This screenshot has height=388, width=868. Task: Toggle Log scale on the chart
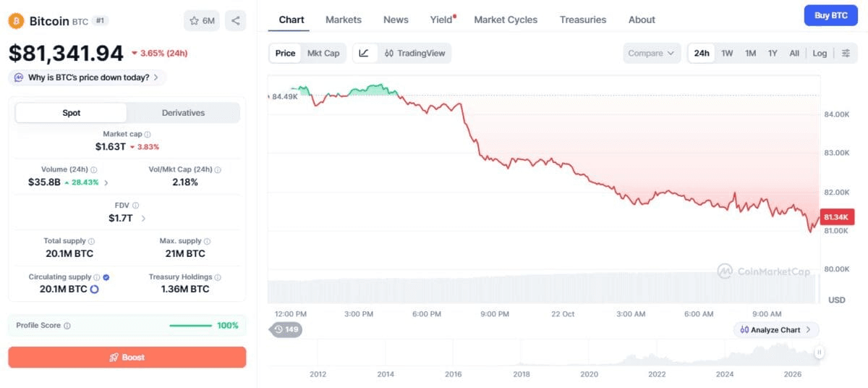tap(820, 53)
